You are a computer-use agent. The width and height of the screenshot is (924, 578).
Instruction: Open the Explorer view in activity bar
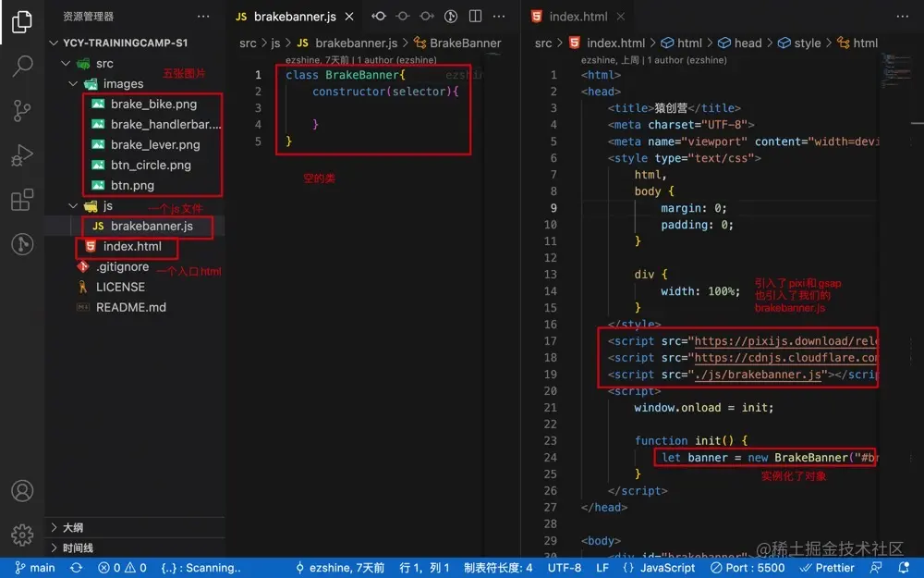tap(22, 22)
